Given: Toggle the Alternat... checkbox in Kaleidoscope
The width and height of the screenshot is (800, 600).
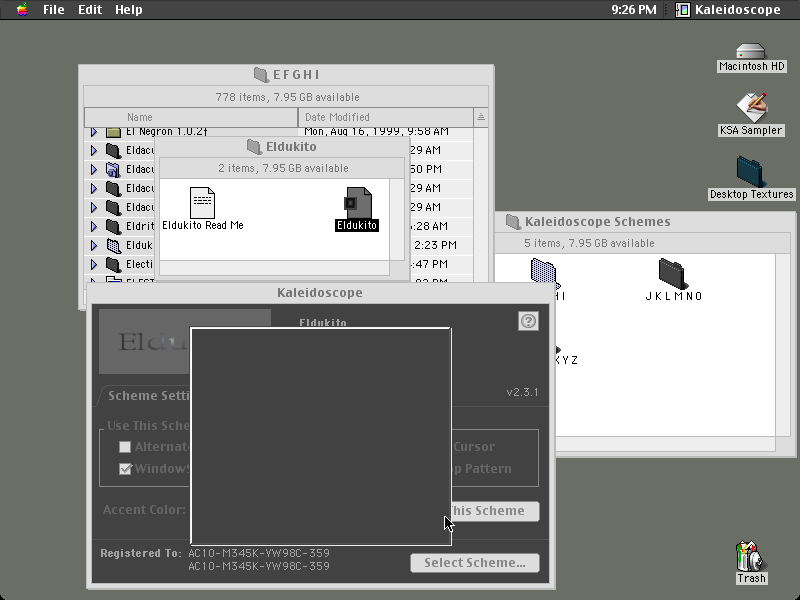Looking at the screenshot, I should click(x=125, y=447).
